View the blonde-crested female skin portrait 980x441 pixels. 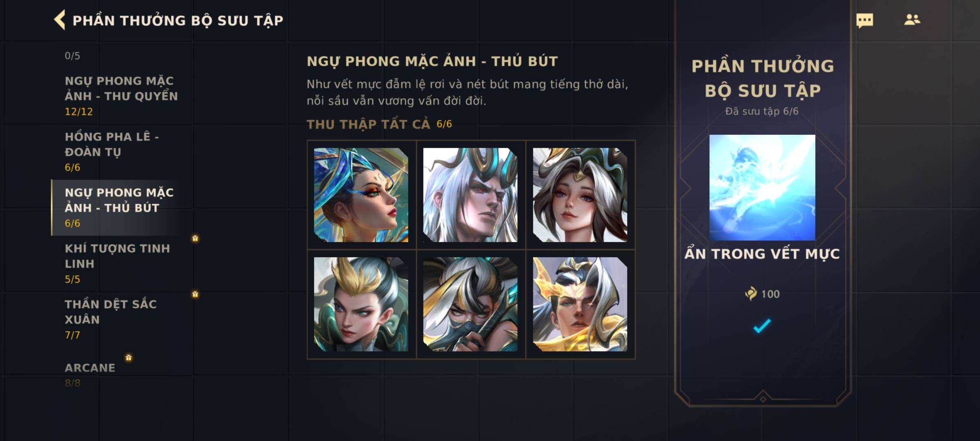tap(361, 304)
